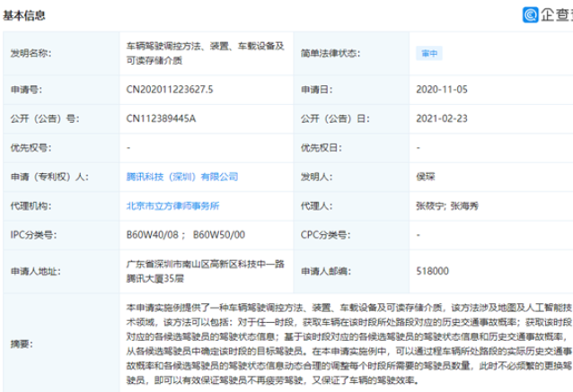The width and height of the screenshot is (573, 392).
Task: Select the publication number CN112389445A
Action: point(161,118)
